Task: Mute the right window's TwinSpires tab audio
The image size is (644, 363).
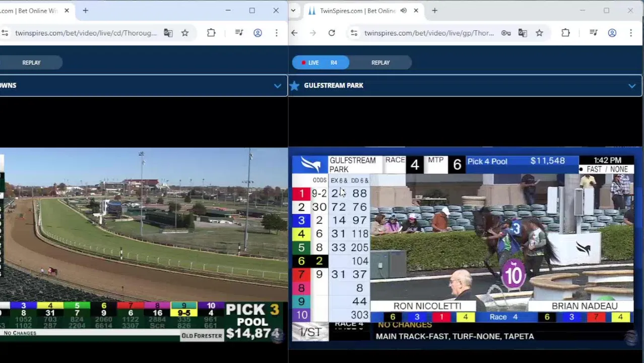Action: (x=403, y=11)
